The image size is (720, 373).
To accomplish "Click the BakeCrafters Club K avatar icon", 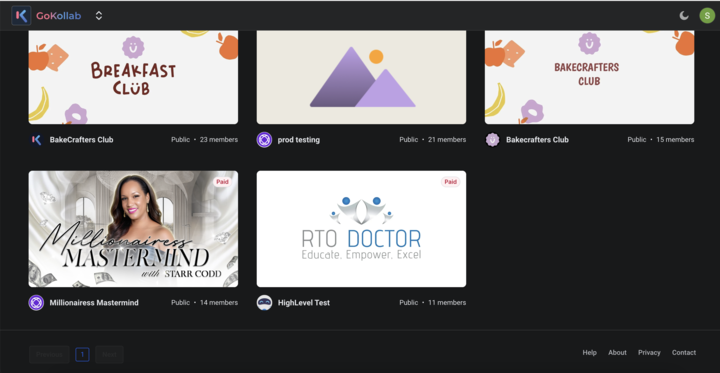I will [x=36, y=140].
